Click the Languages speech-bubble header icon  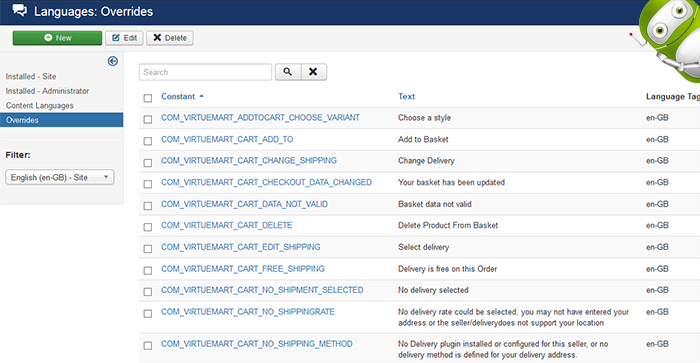coord(20,10)
